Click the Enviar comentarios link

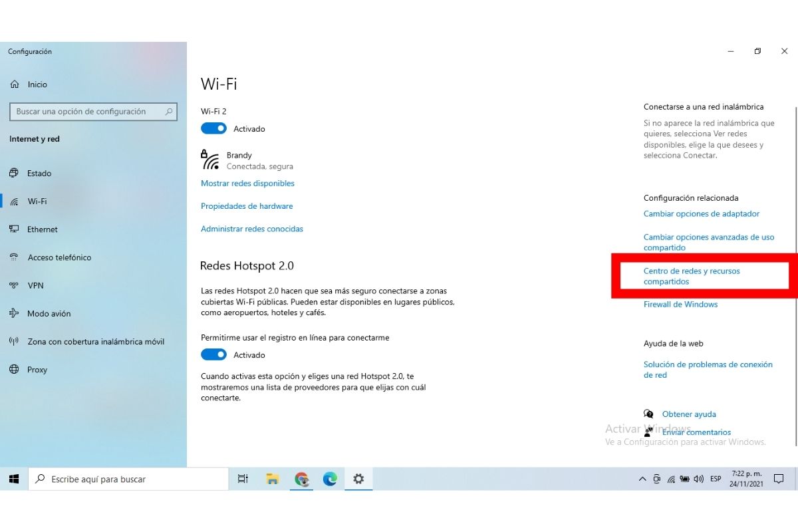(x=696, y=432)
